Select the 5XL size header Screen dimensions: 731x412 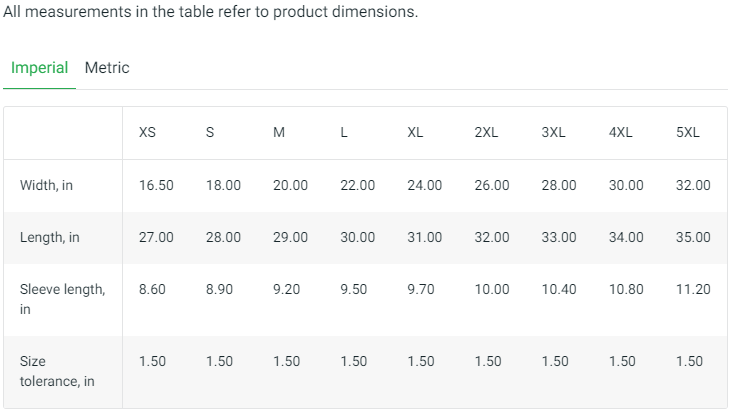[688, 133]
